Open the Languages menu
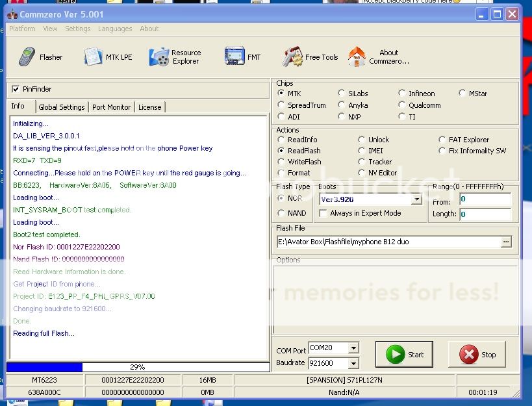The width and height of the screenshot is (532, 406). pyautogui.click(x=114, y=29)
